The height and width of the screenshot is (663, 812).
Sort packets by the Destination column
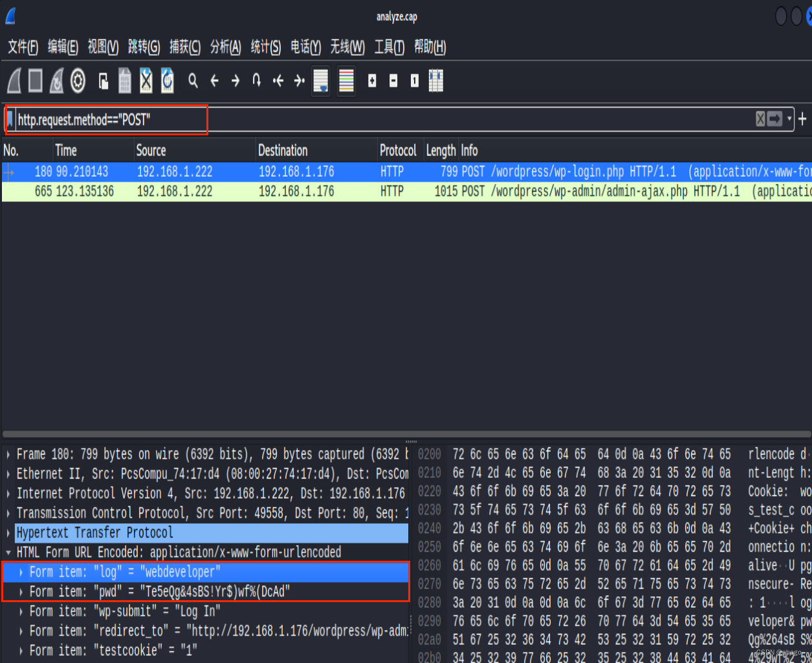(x=317, y=150)
